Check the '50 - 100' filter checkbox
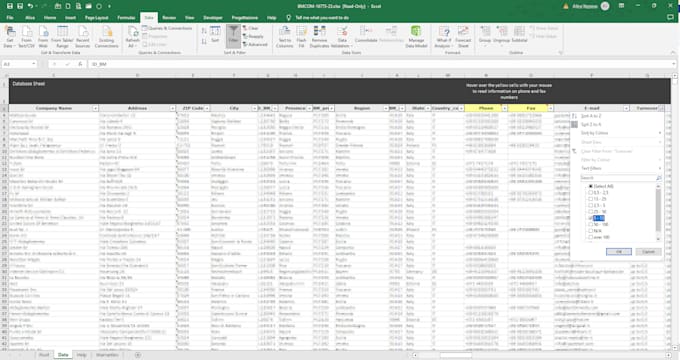 pyautogui.click(x=590, y=225)
